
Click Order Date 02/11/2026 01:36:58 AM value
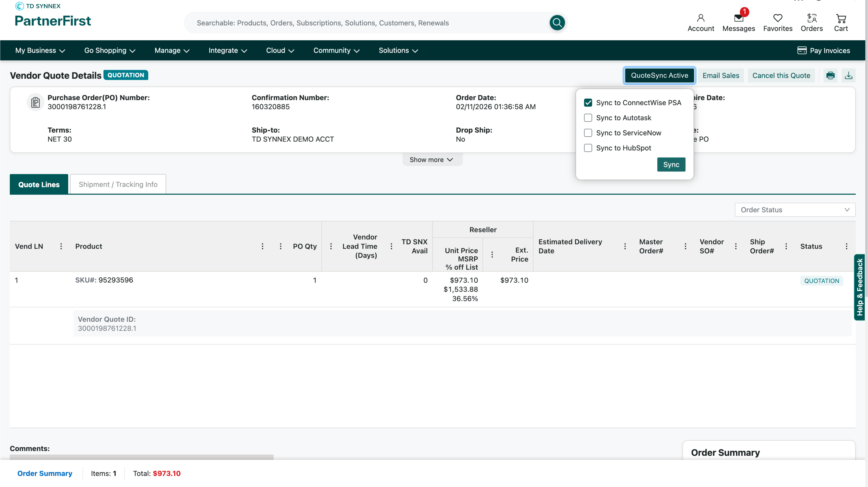495,107
